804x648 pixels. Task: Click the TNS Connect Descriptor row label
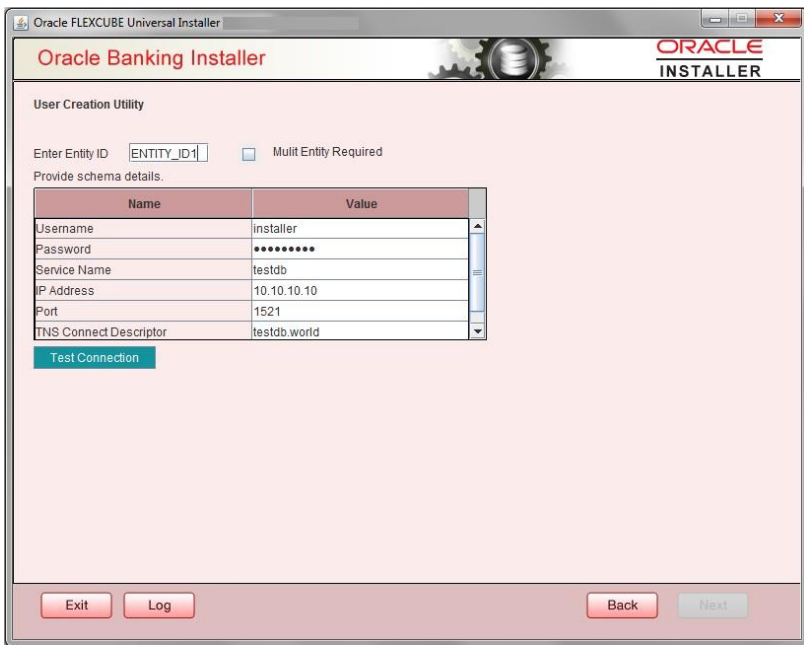(143, 331)
